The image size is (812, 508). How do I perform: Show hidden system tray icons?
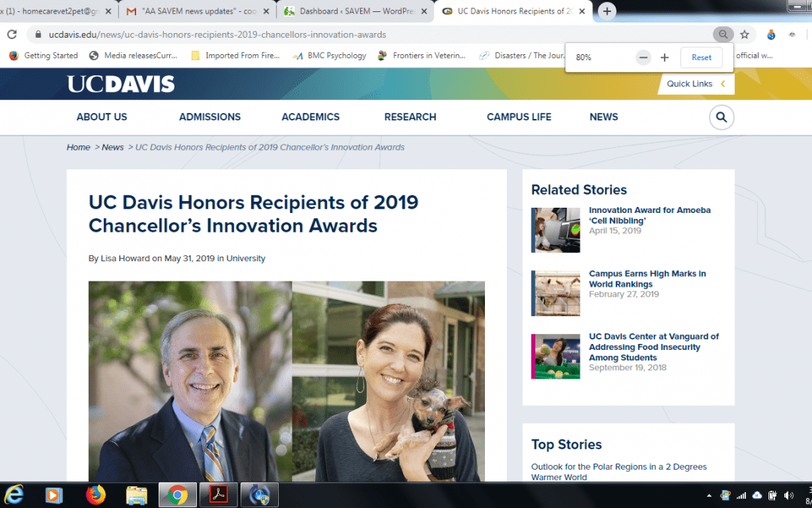tap(708, 495)
